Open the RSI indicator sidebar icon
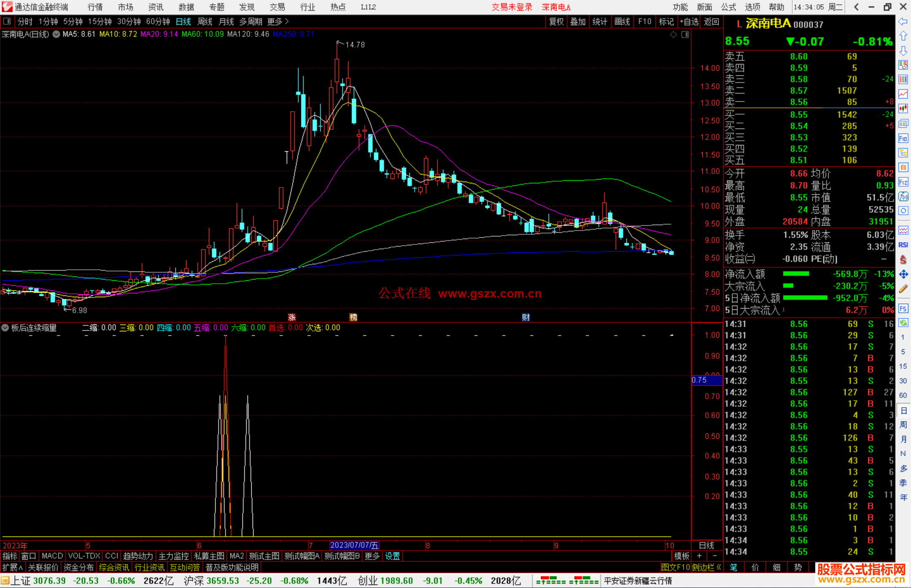 click(903, 245)
